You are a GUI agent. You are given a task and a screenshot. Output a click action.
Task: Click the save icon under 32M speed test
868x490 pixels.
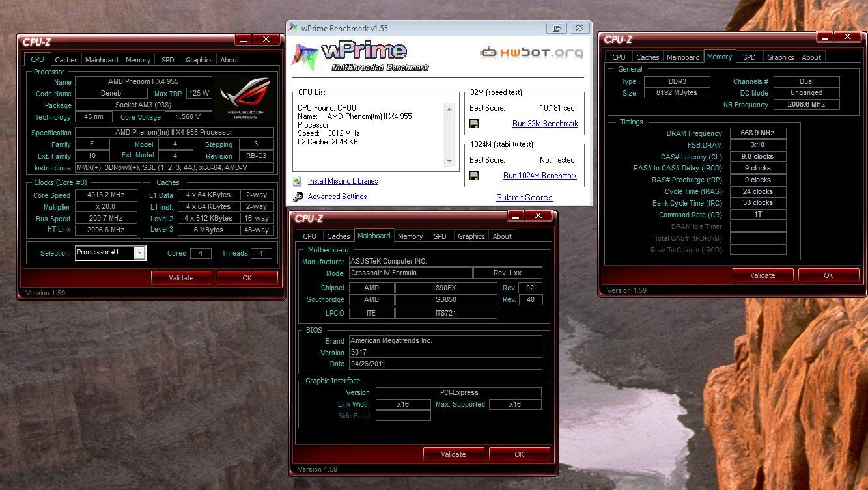(x=474, y=124)
